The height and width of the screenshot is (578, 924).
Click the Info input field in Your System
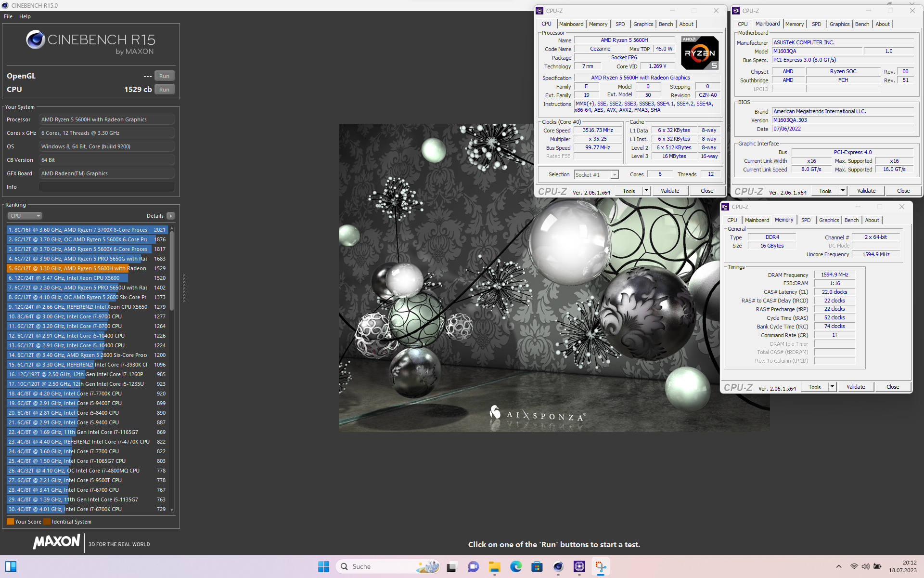[x=107, y=187]
